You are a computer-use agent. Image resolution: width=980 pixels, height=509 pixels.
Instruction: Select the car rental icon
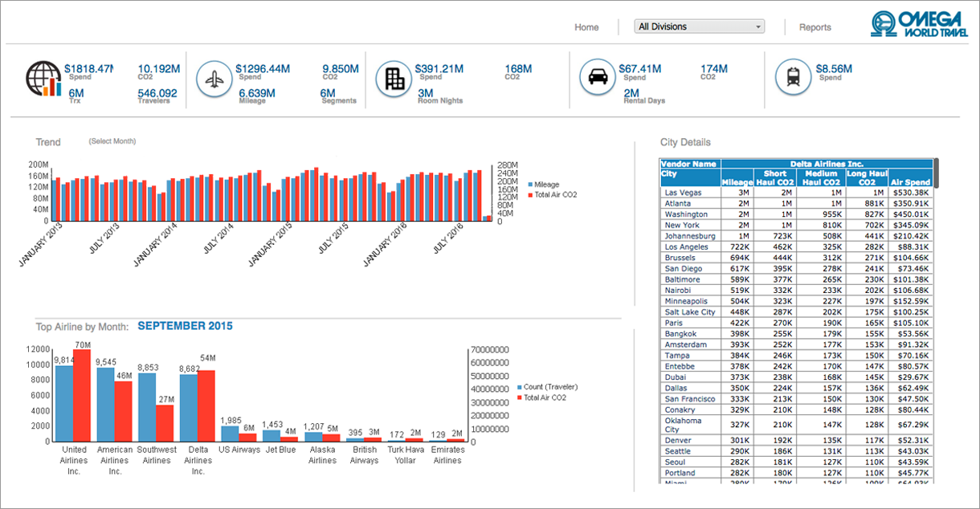(x=598, y=79)
